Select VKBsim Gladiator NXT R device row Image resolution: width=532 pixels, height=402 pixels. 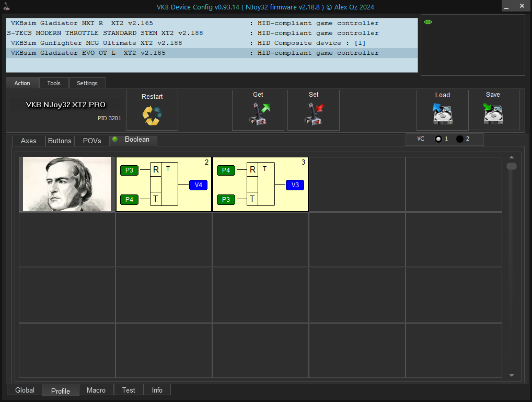tap(212, 23)
